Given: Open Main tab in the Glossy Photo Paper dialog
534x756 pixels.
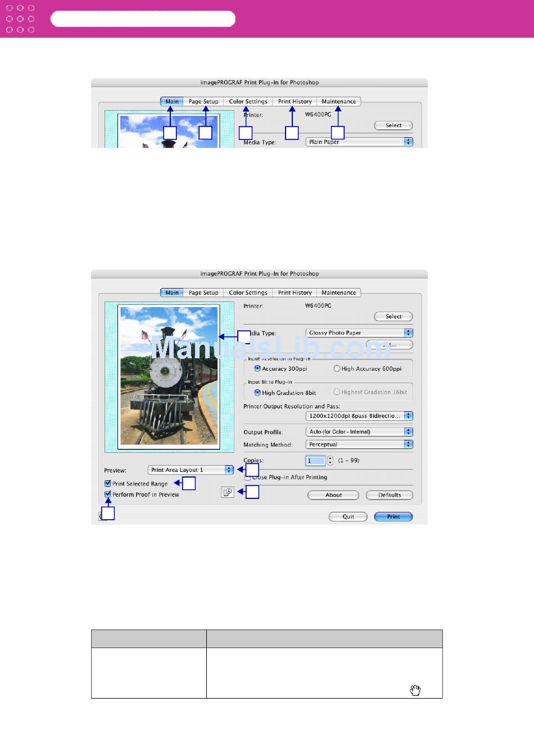Looking at the screenshot, I should coord(172,292).
